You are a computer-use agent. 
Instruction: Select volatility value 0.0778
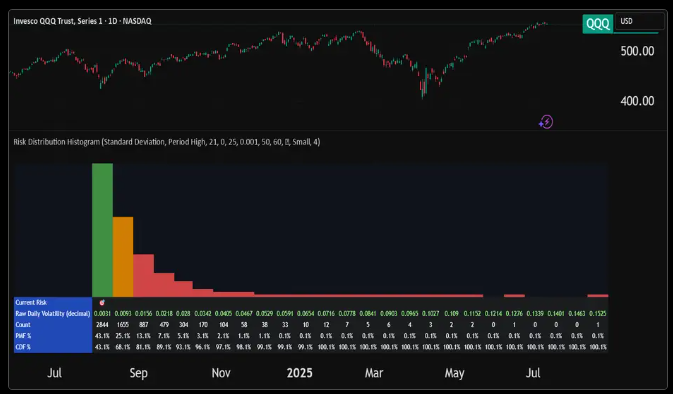[x=347, y=314]
